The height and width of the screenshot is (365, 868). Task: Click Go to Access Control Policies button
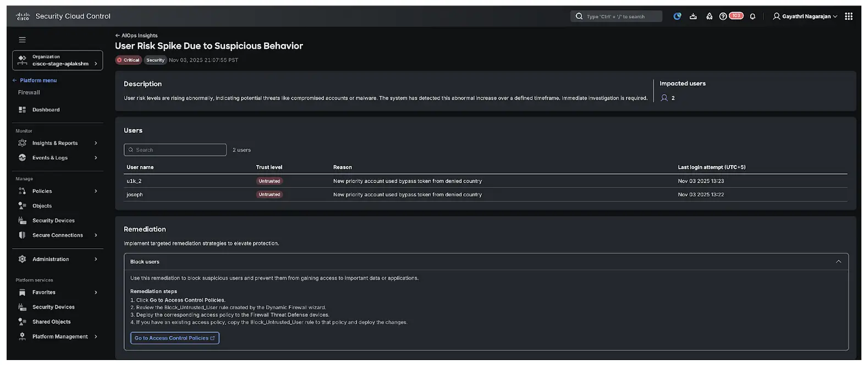coord(175,338)
